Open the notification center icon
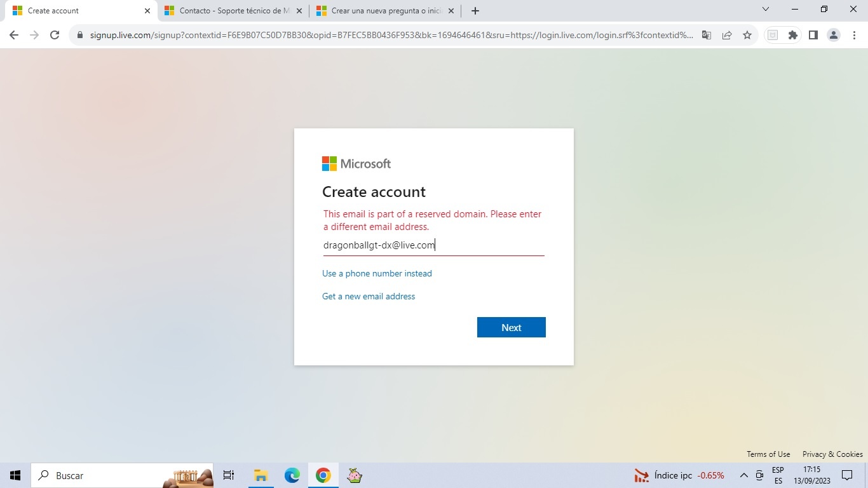The image size is (868, 488). tap(846, 475)
